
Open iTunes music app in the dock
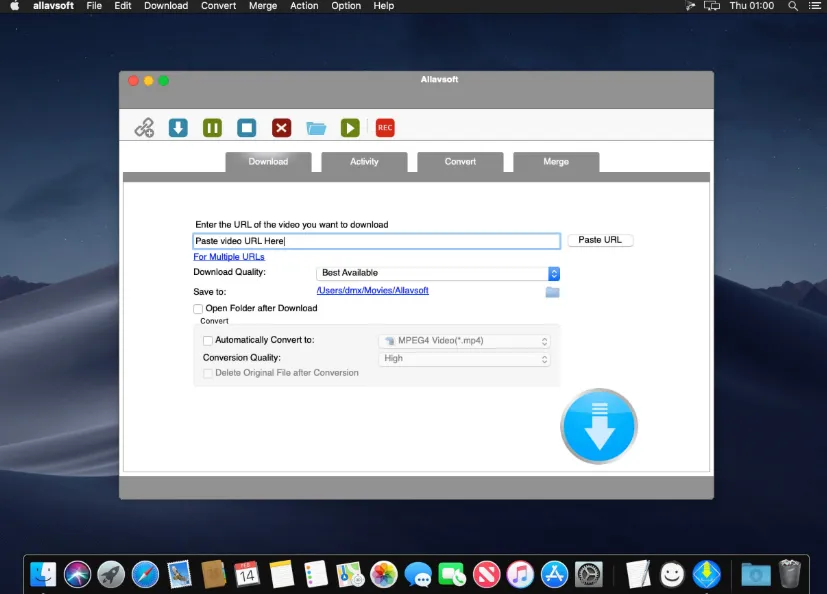[520, 574]
